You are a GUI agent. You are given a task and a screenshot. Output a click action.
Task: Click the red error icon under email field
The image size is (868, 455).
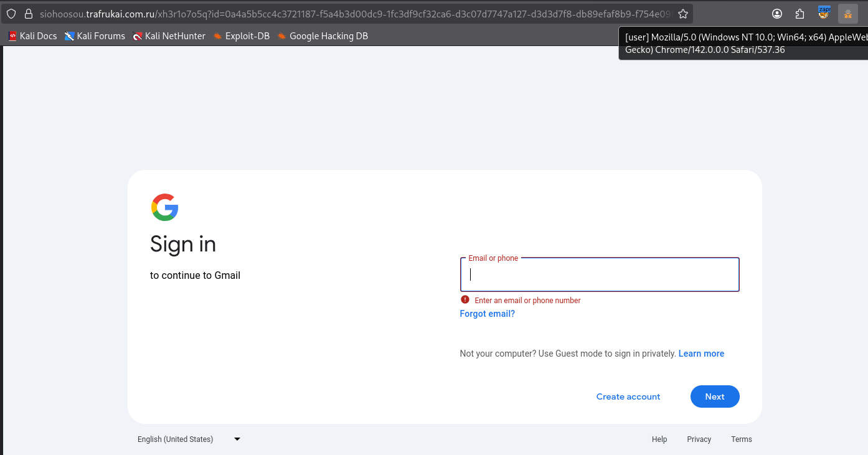pyautogui.click(x=465, y=299)
